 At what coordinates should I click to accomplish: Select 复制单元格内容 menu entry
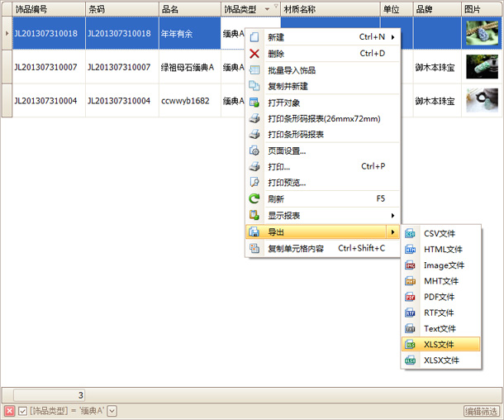(x=326, y=248)
